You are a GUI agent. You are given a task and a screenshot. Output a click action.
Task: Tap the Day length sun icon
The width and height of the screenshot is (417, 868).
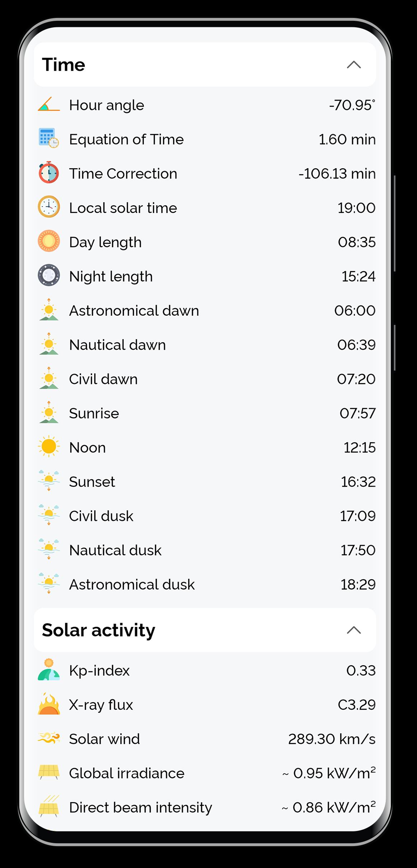click(49, 241)
